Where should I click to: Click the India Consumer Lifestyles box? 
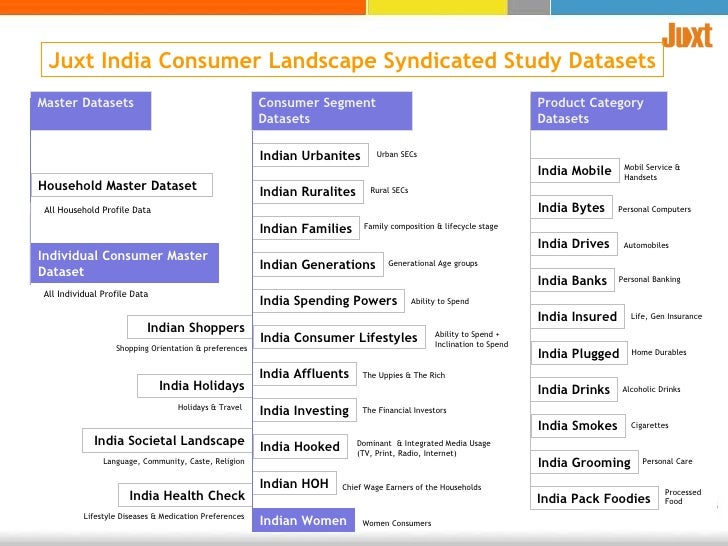[339, 337]
